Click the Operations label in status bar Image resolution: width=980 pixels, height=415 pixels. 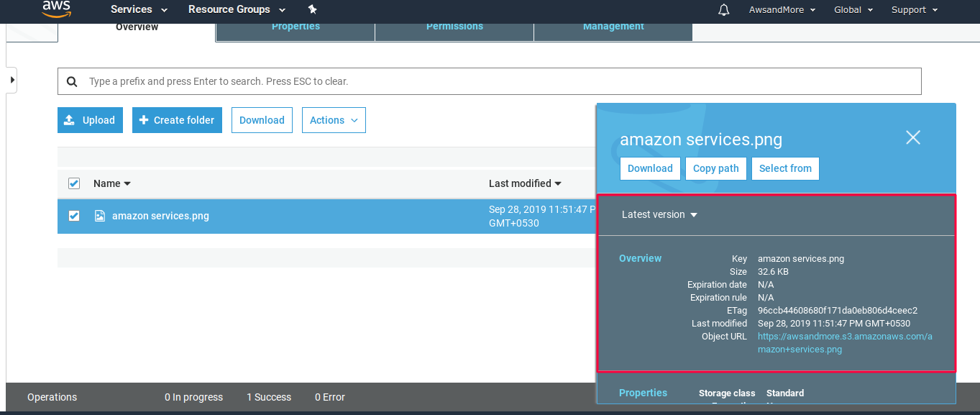[52, 397]
